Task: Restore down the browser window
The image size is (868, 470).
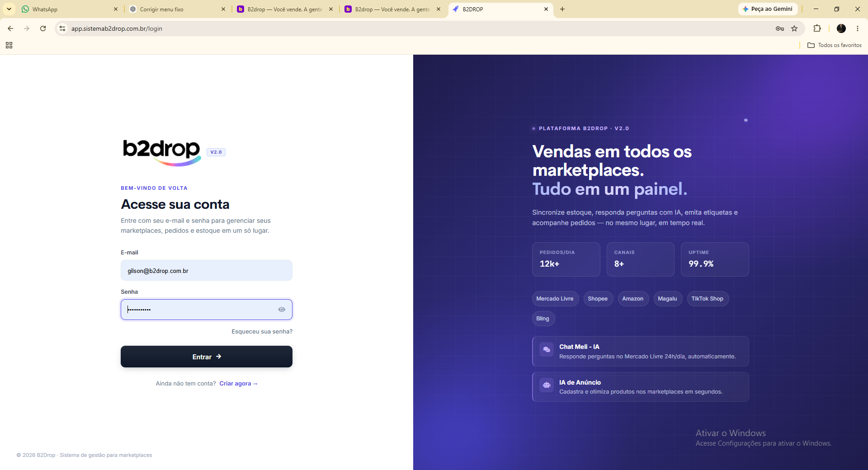Action: pyautogui.click(x=837, y=9)
